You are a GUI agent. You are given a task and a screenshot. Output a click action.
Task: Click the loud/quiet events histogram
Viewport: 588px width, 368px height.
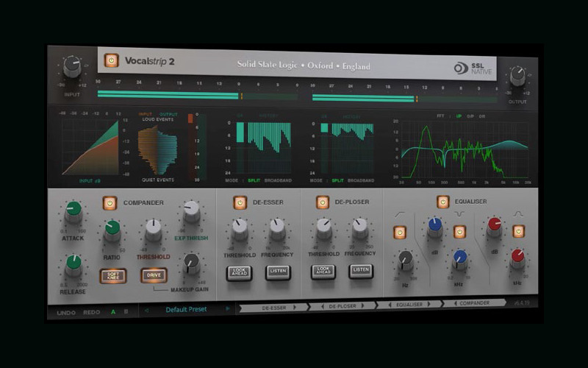[157, 150]
